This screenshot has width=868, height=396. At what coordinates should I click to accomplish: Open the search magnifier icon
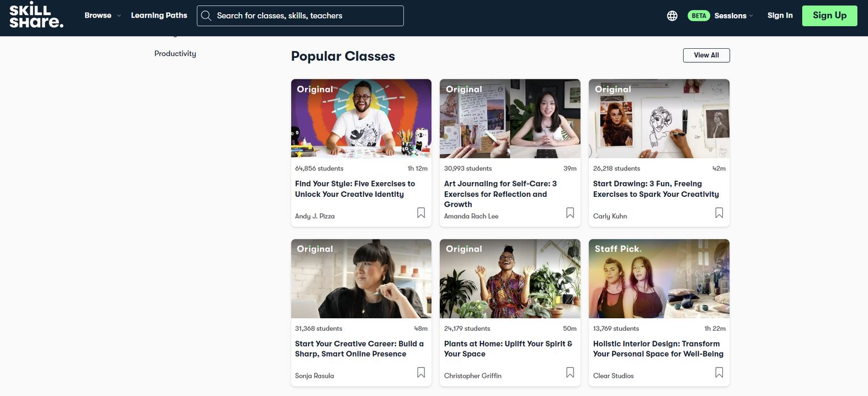coord(207,15)
